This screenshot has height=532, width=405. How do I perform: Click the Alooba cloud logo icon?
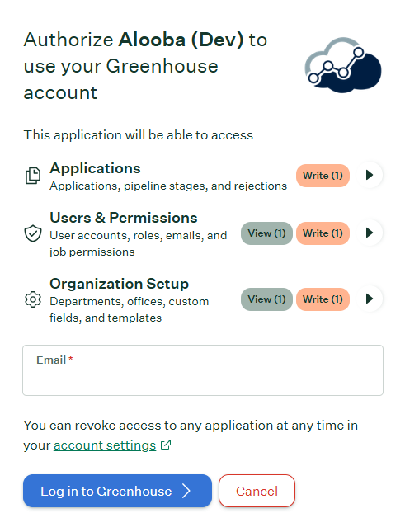click(x=343, y=65)
